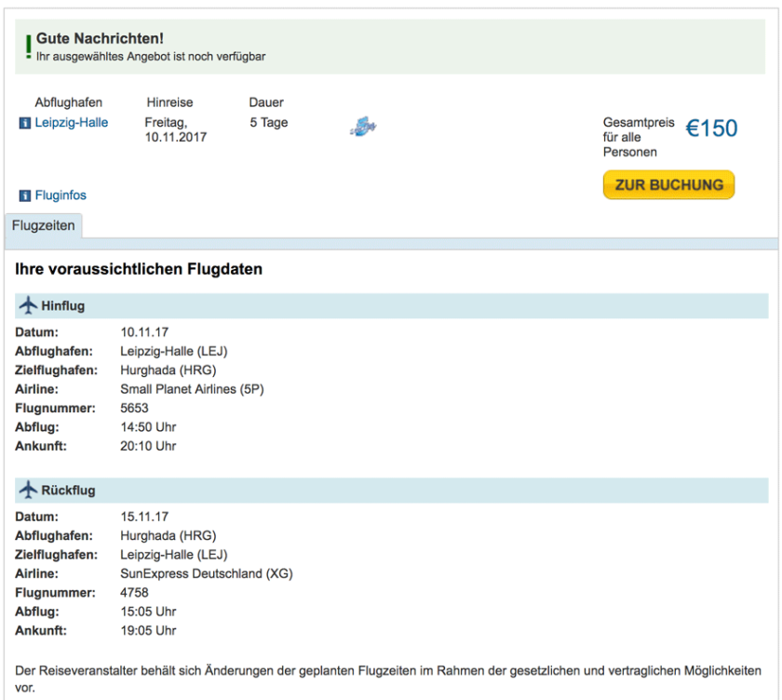Click the airplane icon in Hinflug header
The width and height of the screenshot is (782, 700).
[28, 306]
